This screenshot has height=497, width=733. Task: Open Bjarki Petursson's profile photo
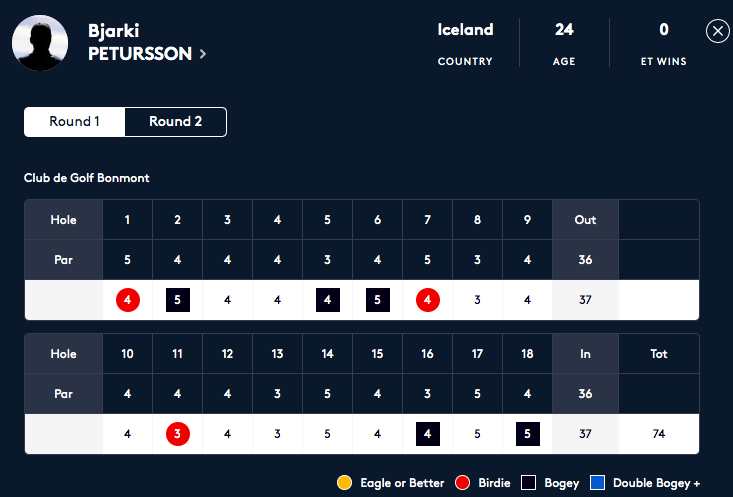coord(40,43)
